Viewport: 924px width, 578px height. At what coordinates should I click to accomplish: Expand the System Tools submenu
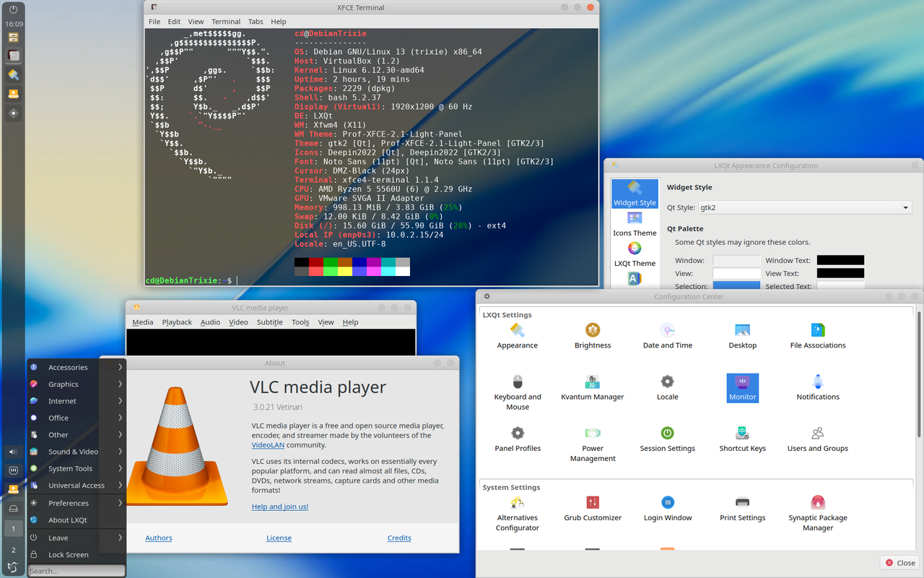pyautogui.click(x=76, y=468)
